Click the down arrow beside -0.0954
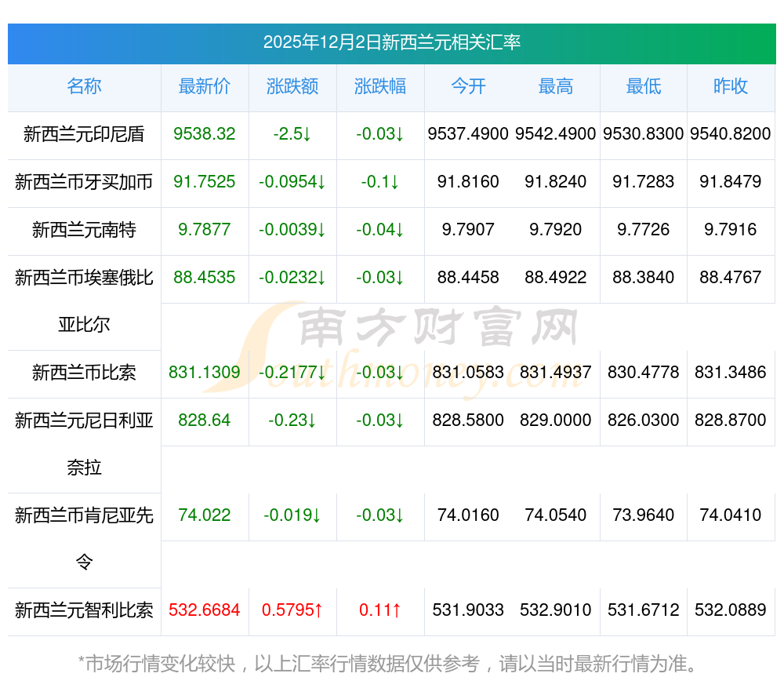The height and width of the screenshot is (688, 784). (321, 182)
